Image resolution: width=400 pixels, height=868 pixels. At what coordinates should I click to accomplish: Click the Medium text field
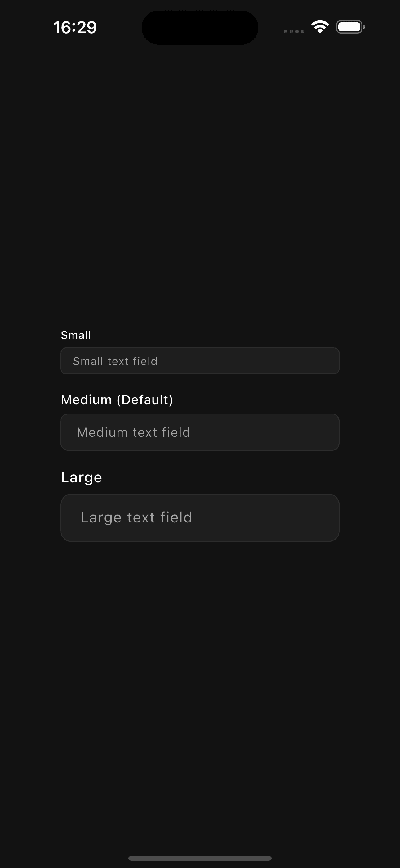(x=200, y=432)
